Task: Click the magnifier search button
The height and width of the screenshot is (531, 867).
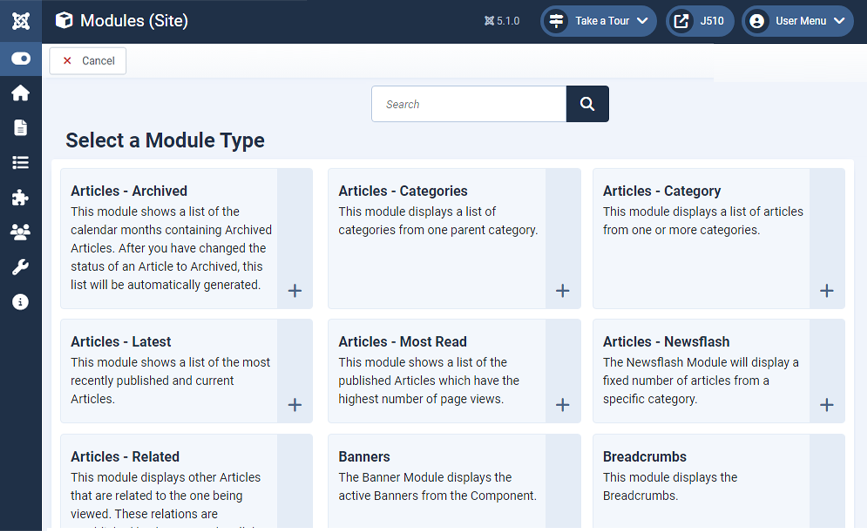Action: pos(587,104)
